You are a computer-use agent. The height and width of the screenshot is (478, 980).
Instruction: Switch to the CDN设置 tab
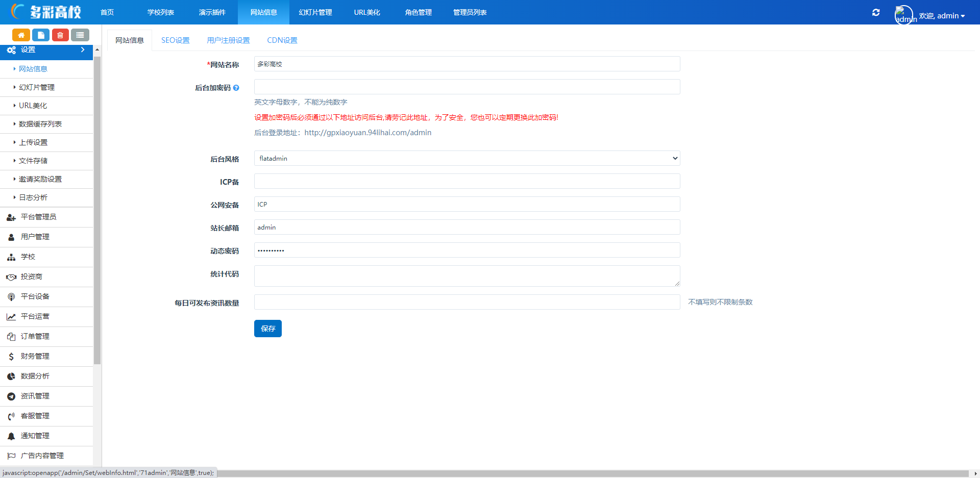[x=282, y=40]
